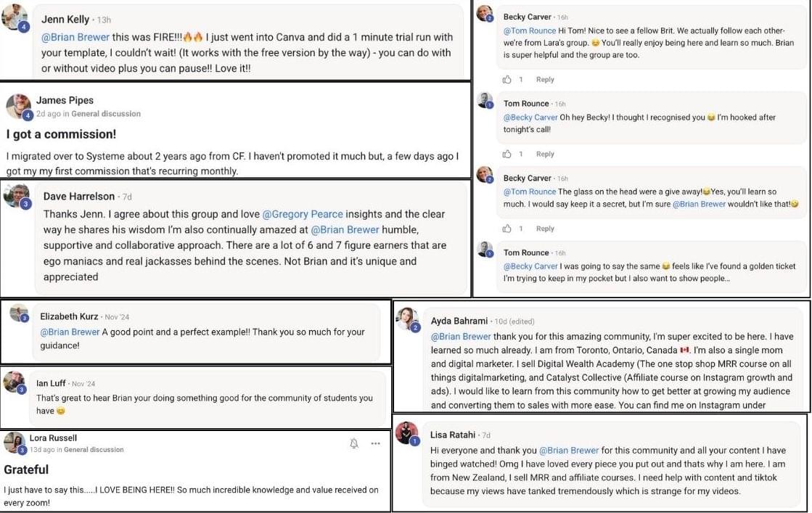Open the three-dot menu on Grateful post
The height and width of the screenshot is (513, 812).
375,443
